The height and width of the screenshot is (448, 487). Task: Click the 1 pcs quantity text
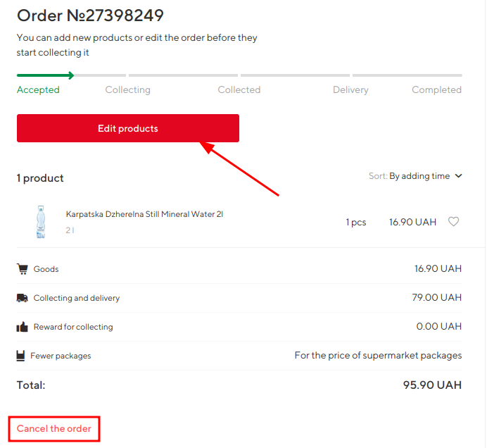click(356, 222)
